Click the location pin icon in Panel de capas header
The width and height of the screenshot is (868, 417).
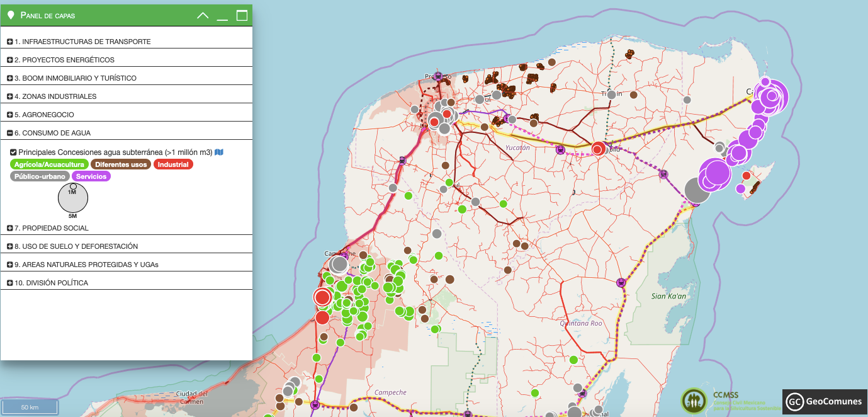pos(10,14)
